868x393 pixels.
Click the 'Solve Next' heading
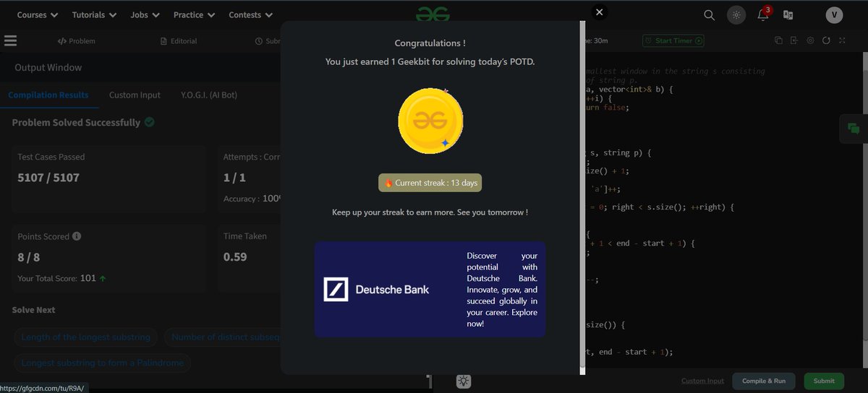[33, 310]
